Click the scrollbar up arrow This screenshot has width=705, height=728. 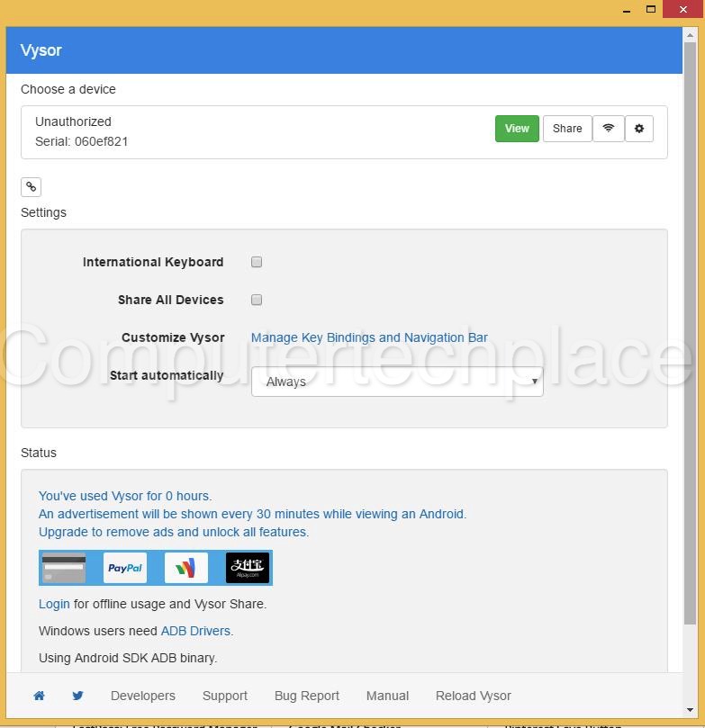point(690,35)
